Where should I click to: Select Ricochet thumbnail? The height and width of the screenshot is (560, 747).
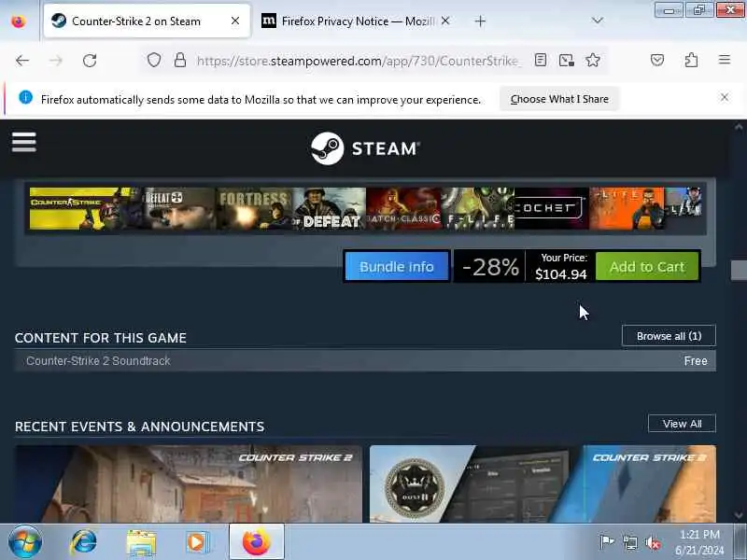[x=552, y=208]
